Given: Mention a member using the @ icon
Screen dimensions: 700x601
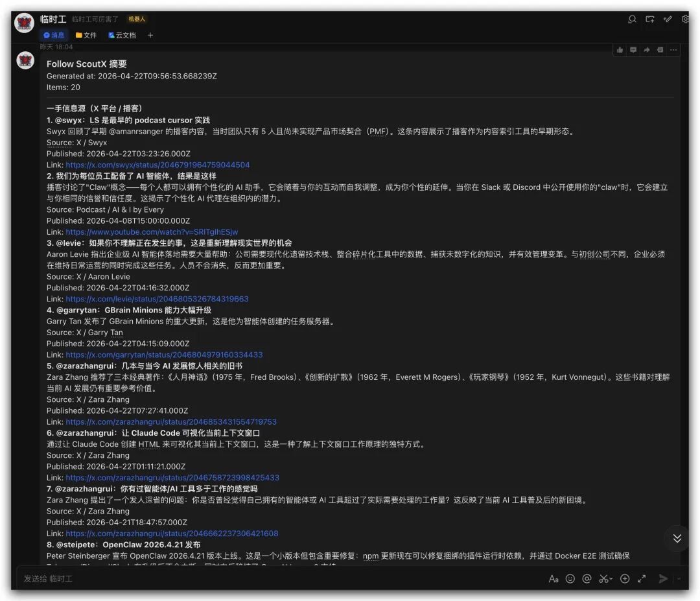Looking at the screenshot, I should coord(587,578).
